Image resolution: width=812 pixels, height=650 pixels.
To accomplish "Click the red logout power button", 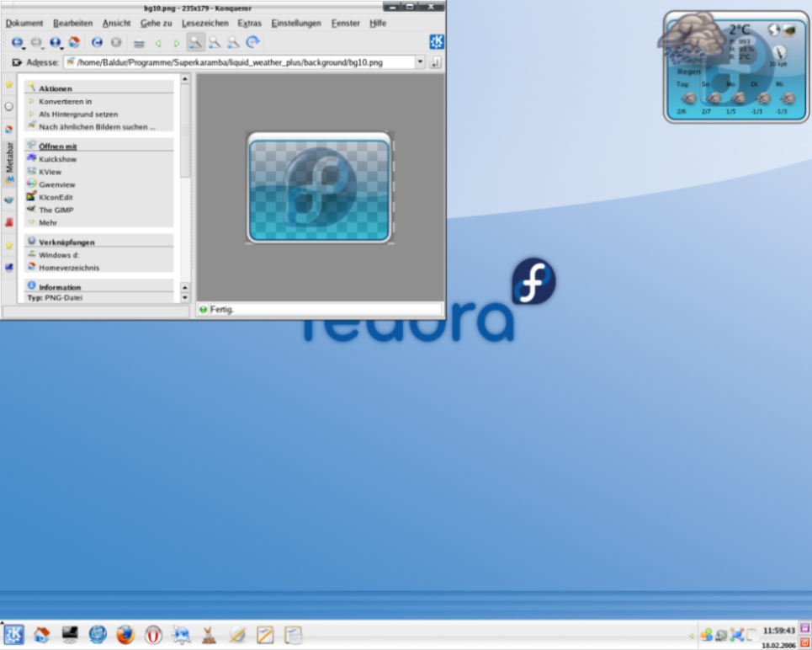I will 804,642.
